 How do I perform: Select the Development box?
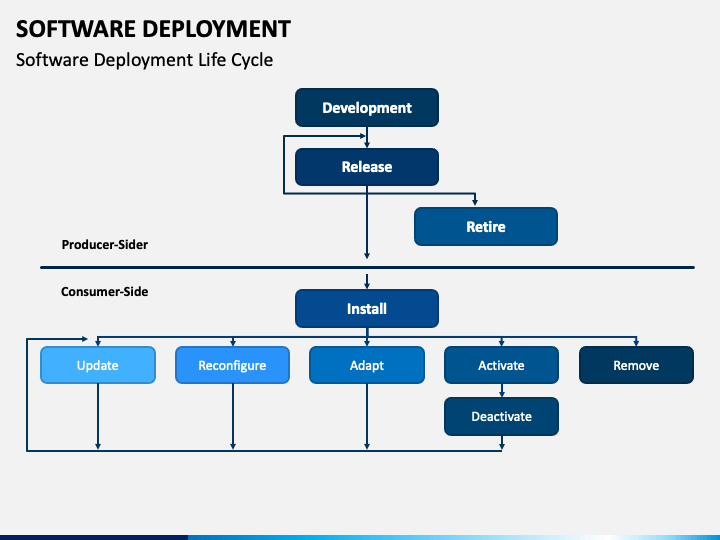click(x=366, y=107)
